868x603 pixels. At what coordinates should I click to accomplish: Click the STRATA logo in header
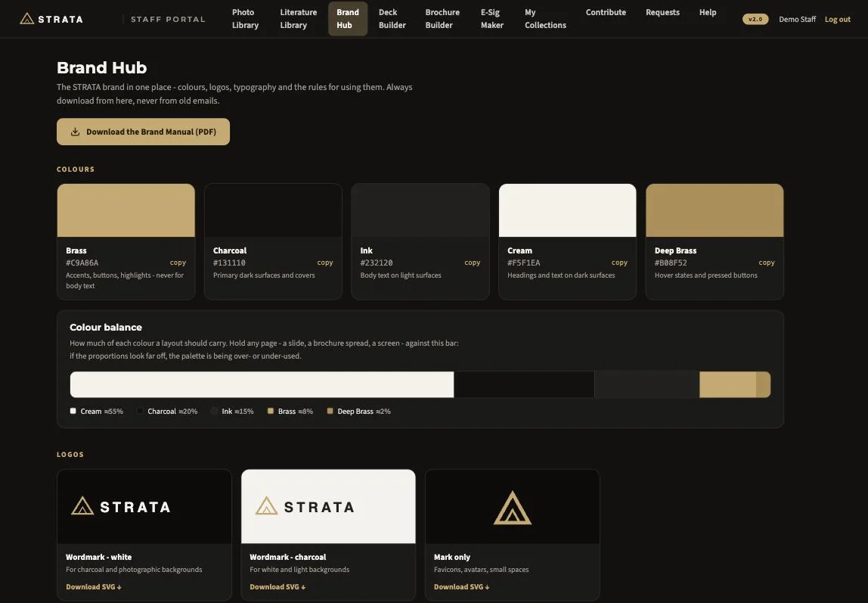pos(51,19)
